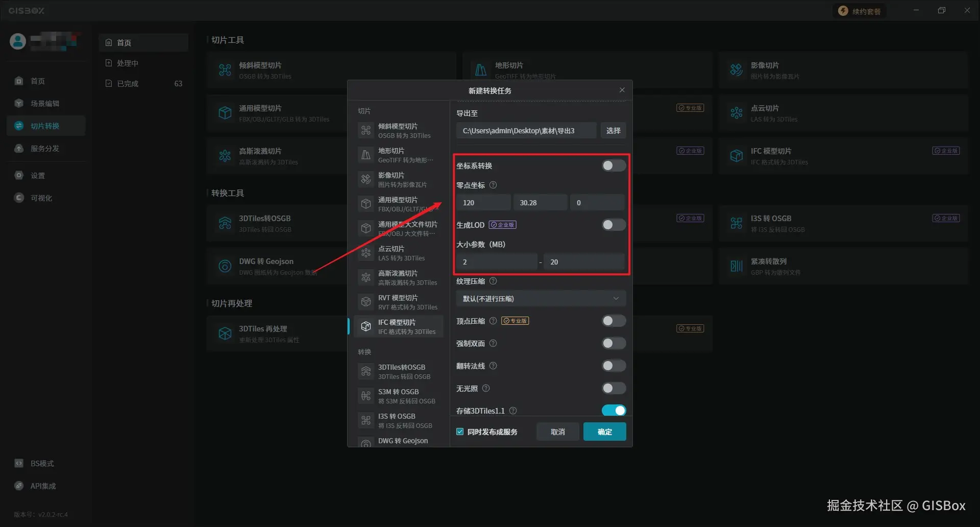The image size is (980, 527).
Task: Click the user avatar icon in sidebar
Action: coord(18,41)
